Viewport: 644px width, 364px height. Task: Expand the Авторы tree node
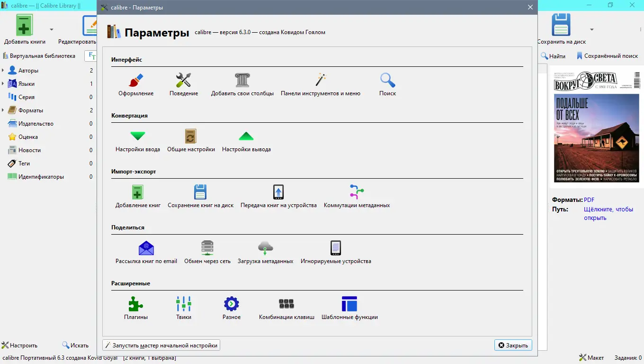pos(3,71)
